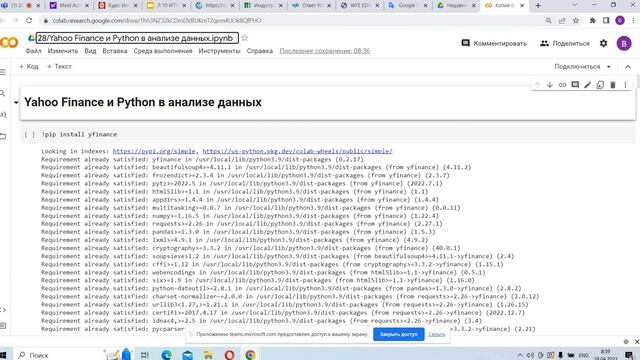Open command palette icon at sidebar bottom
This screenshot has height=360, width=640.
pyautogui.click(x=3, y=326)
